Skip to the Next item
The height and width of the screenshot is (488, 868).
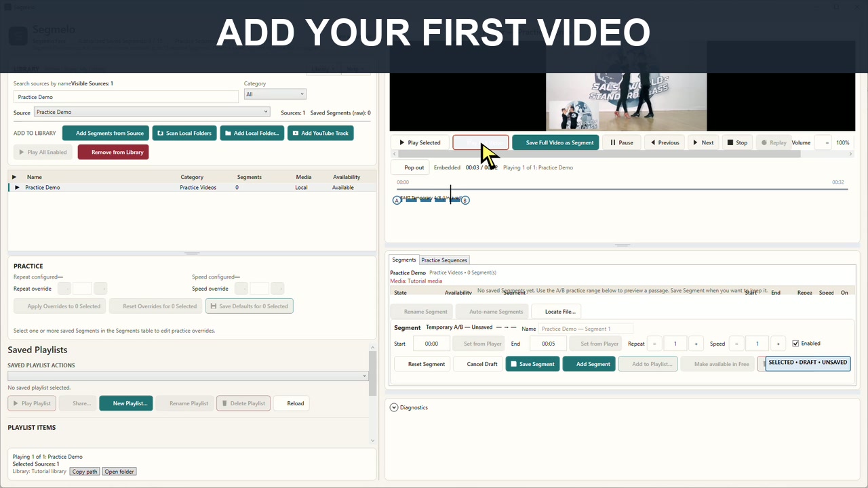703,142
